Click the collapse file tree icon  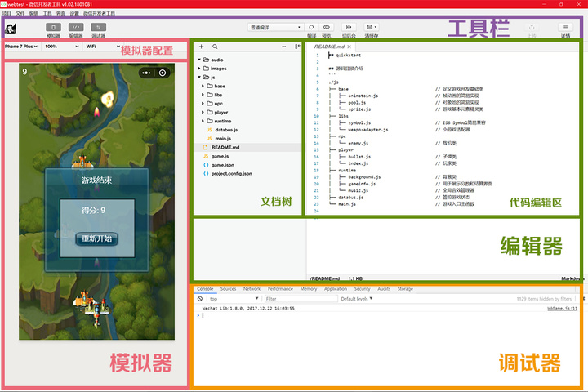point(297,47)
